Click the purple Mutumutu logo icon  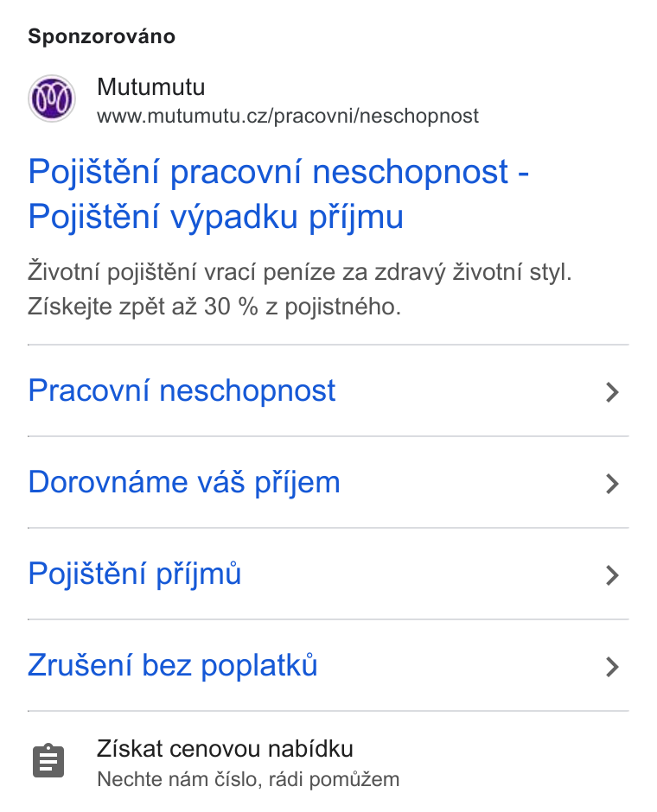coord(52,98)
